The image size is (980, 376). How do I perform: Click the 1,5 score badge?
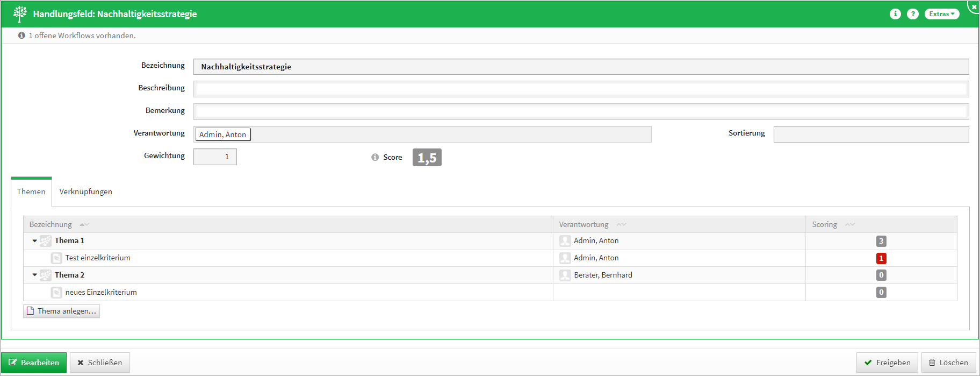(427, 158)
